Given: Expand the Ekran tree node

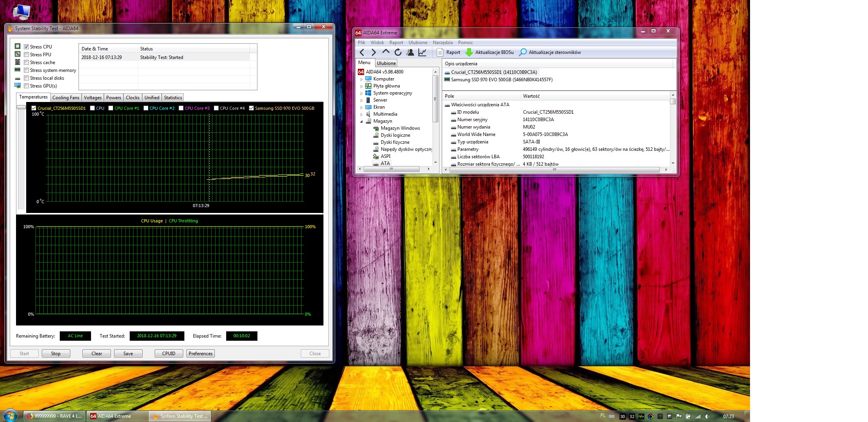Looking at the screenshot, I should coord(361,107).
